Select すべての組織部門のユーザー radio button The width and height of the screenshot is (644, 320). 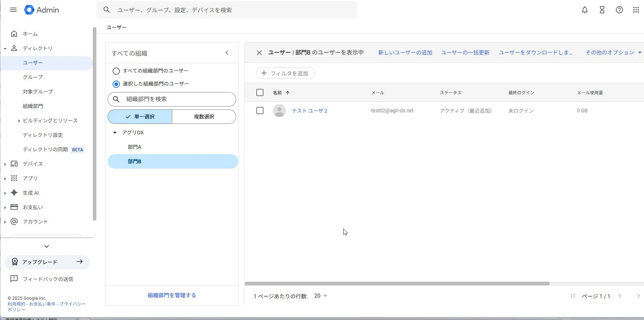coord(116,71)
